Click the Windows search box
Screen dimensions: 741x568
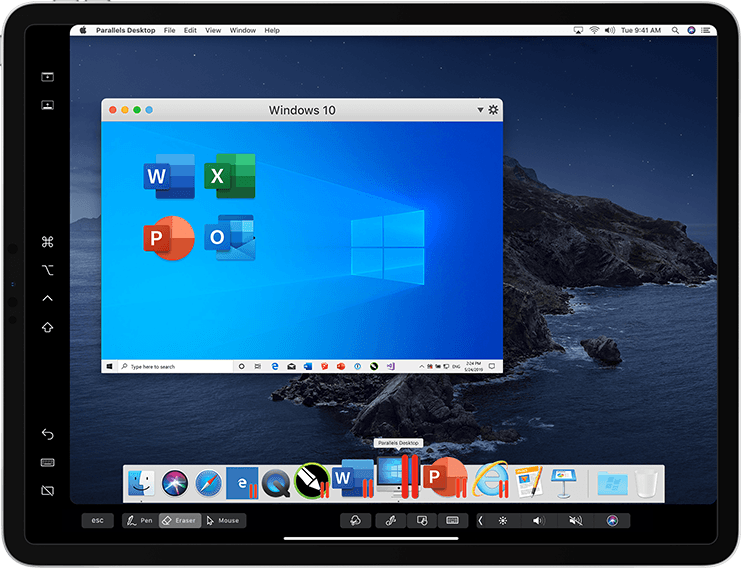click(x=175, y=366)
